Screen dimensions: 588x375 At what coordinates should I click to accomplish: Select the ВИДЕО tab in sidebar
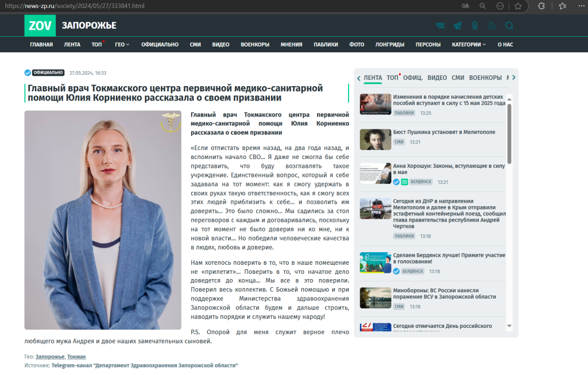(x=437, y=78)
